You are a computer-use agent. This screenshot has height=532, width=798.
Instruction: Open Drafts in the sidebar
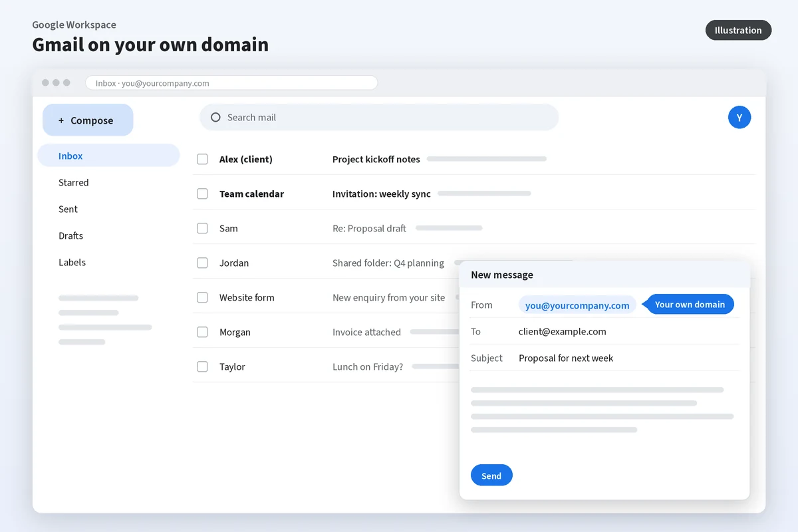pyautogui.click(x=70, y=235)
